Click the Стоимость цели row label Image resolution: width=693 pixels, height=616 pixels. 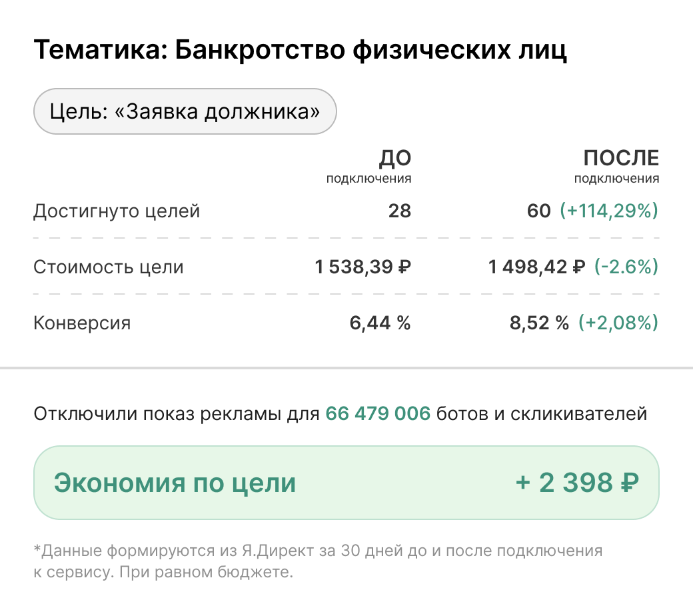[109, 267]
